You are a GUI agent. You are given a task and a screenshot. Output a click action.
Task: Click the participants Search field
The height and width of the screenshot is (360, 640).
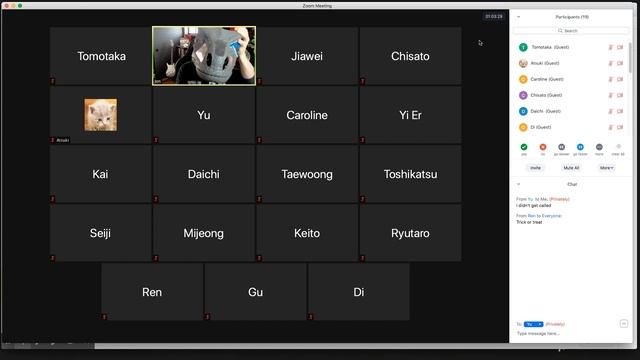571,31
